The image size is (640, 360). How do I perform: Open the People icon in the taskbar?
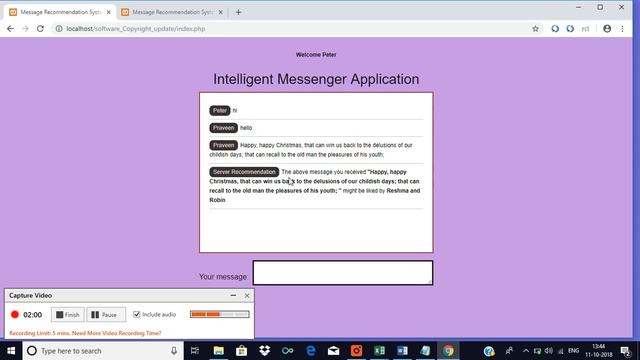(509, 351)
